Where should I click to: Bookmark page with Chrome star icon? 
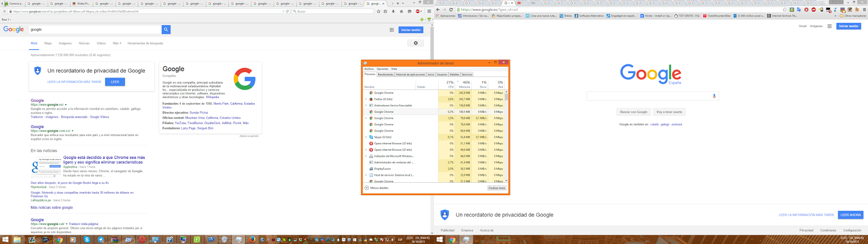coord(784,9)
